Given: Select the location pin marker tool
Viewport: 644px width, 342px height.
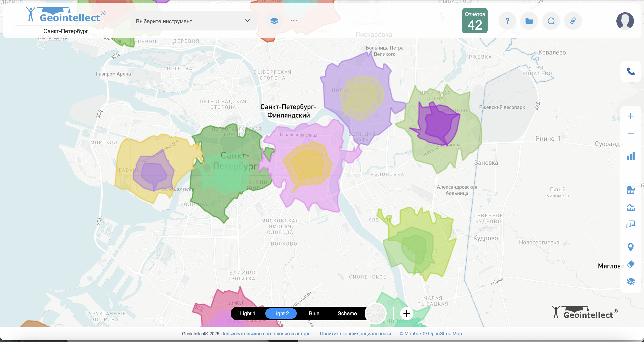Looking at the screenshot, I should coord(630,247).
